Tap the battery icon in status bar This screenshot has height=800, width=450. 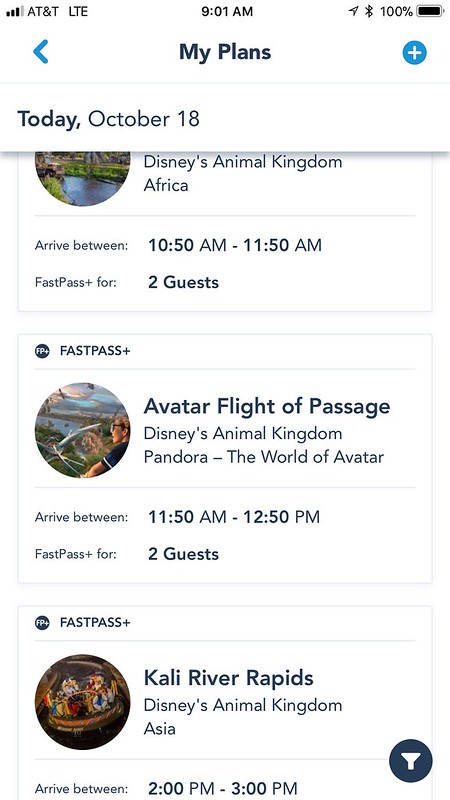pyautogui.click(x=430, y=11)
